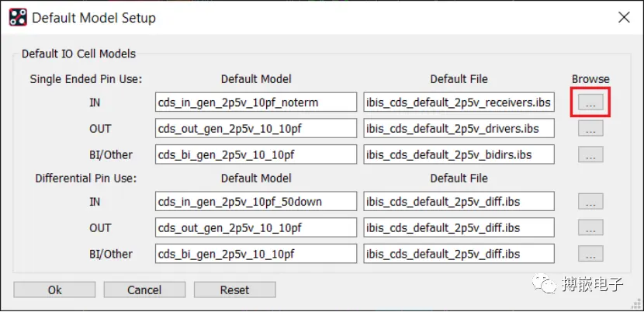Browse file for single ended IN model
This screenshot has height=312, width=644.
(590, 102)
